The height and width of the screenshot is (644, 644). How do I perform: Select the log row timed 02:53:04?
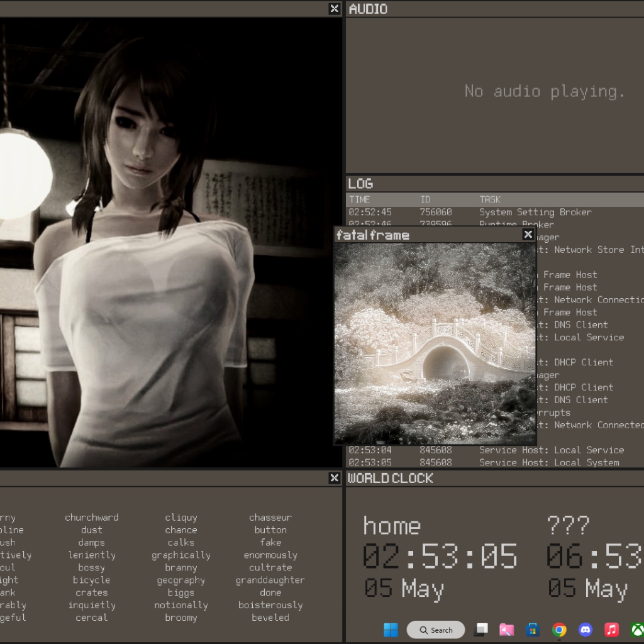click(x=495, y=450)
